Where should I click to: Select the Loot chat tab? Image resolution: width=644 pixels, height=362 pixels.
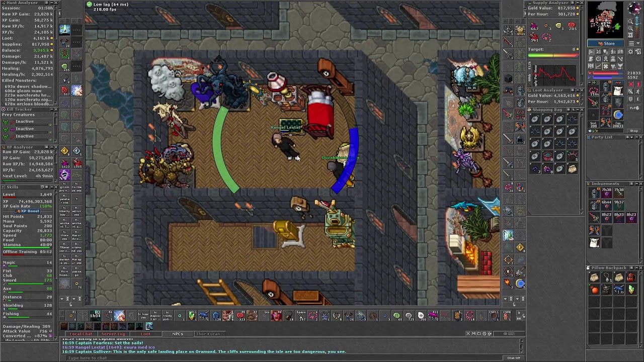point(145,334)
